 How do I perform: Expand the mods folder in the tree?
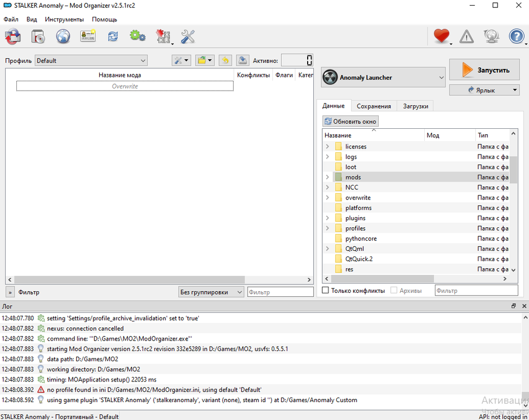327,177
